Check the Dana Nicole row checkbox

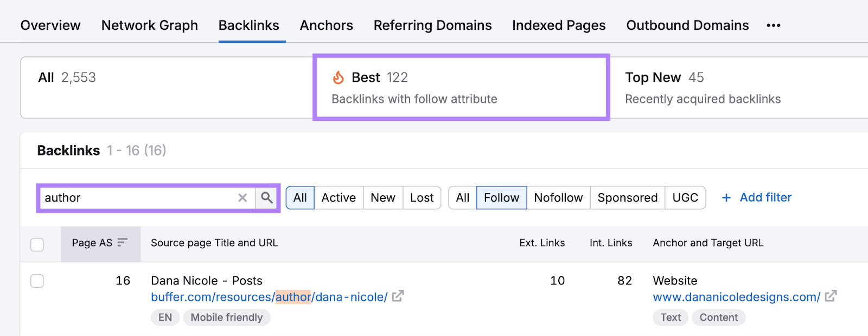pyautogui.click(x=37, y=281)
